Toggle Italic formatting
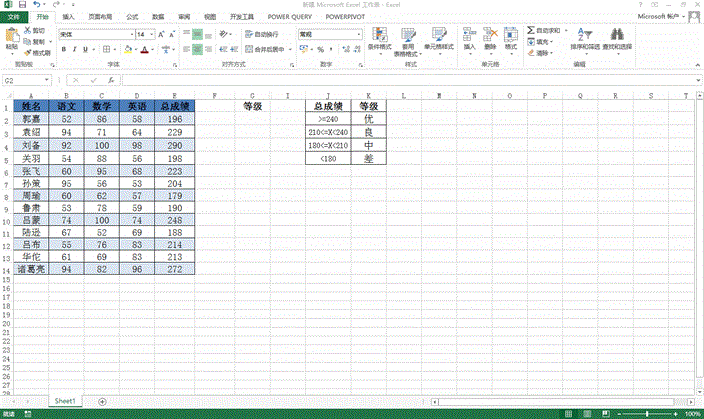 click(x=76, y=48)
